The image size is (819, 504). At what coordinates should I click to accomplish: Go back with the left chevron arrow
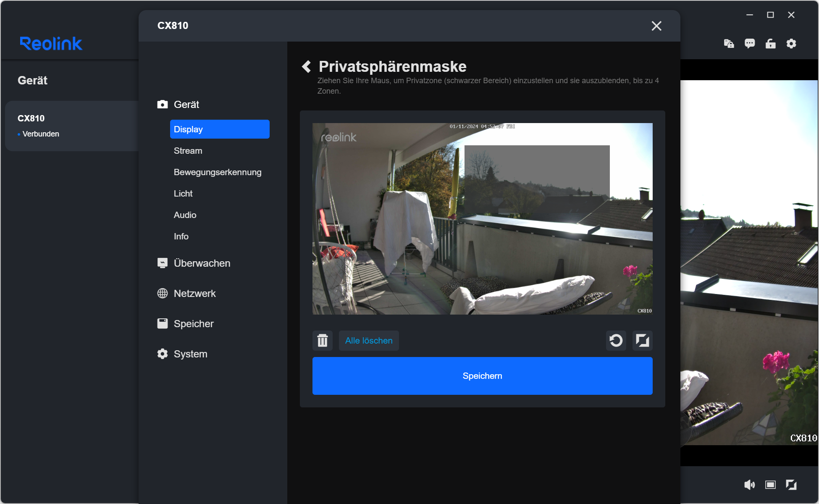[x=307, y=66]
